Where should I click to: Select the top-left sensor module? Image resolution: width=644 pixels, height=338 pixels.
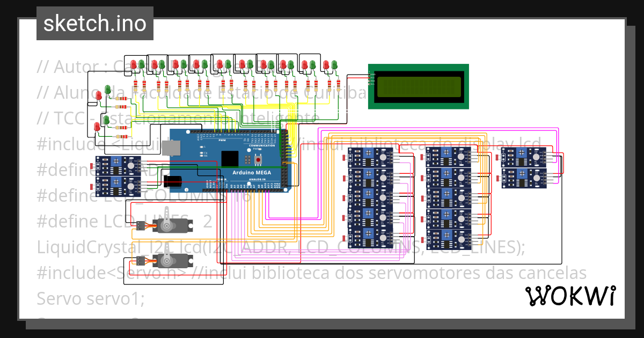(x=118, y=165)
